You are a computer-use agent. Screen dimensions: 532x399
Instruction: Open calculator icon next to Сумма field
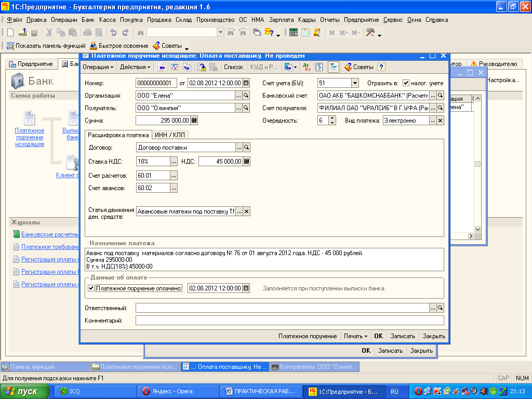(x=194, y=121)
